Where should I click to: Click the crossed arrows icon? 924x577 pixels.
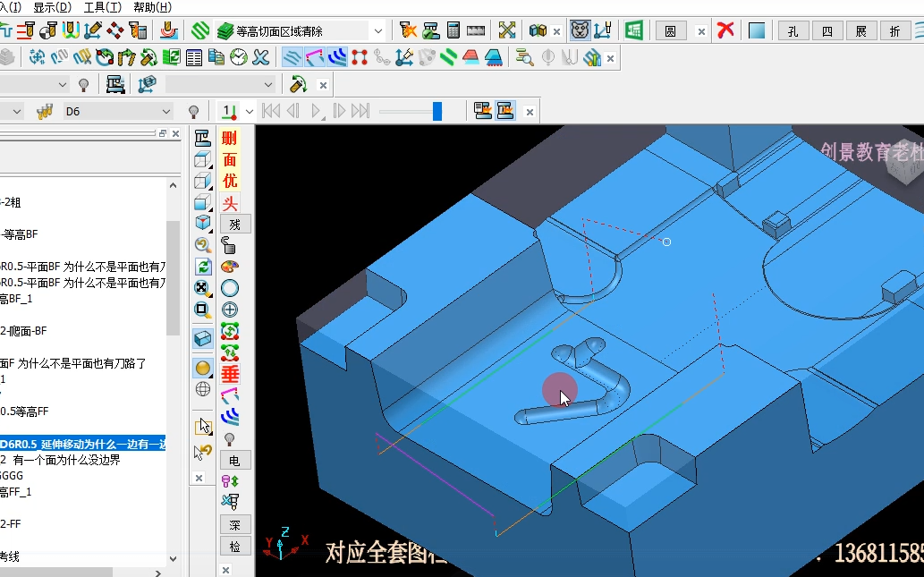pos(507,30)
